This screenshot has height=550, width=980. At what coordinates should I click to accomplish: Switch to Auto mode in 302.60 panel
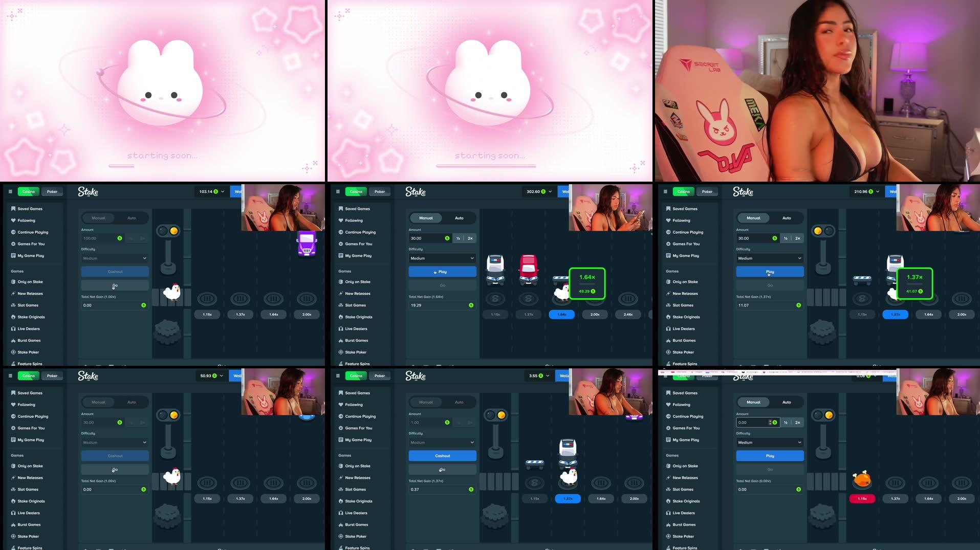(459, 218)
